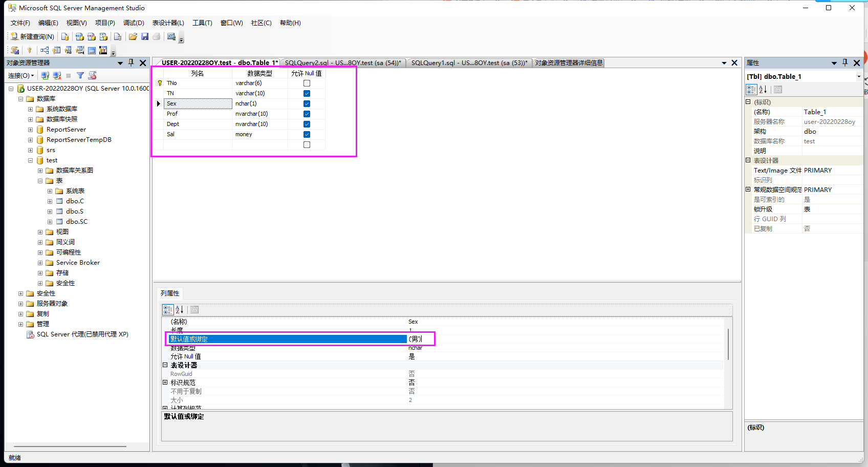Check the Allow Null box in the empty new row

click(307, 144)
